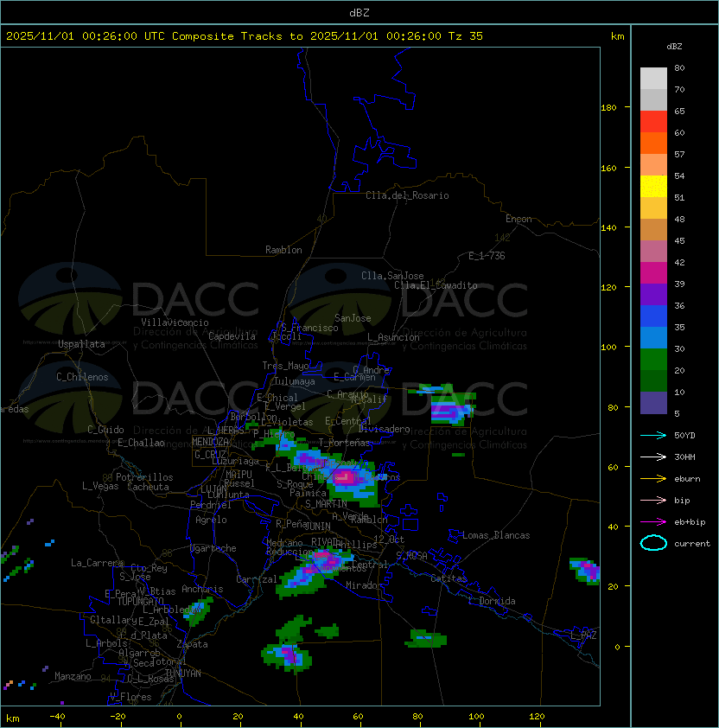Select the Mirador label
719x728 pixels.
click(x=365, y=585)
